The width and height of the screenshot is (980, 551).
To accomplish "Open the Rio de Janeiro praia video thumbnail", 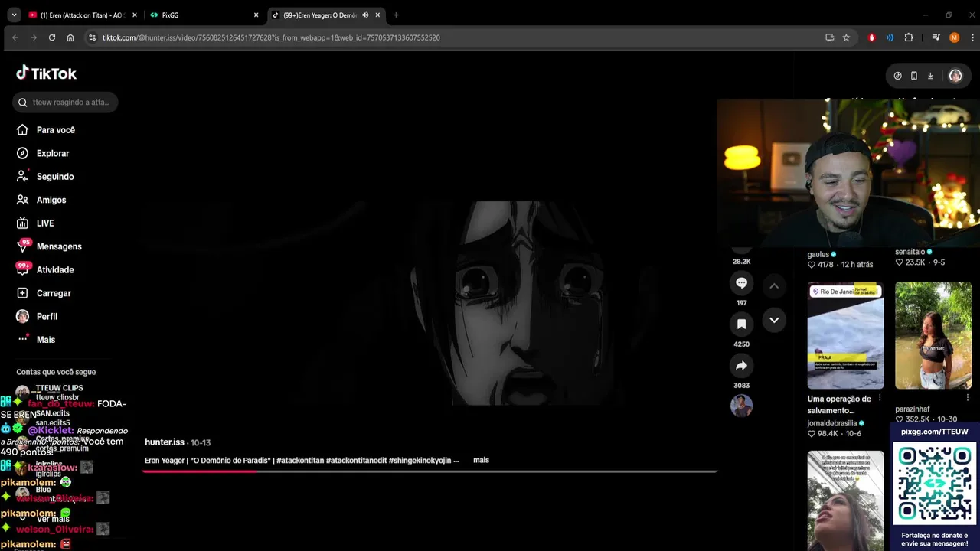I will click(845, 335).
